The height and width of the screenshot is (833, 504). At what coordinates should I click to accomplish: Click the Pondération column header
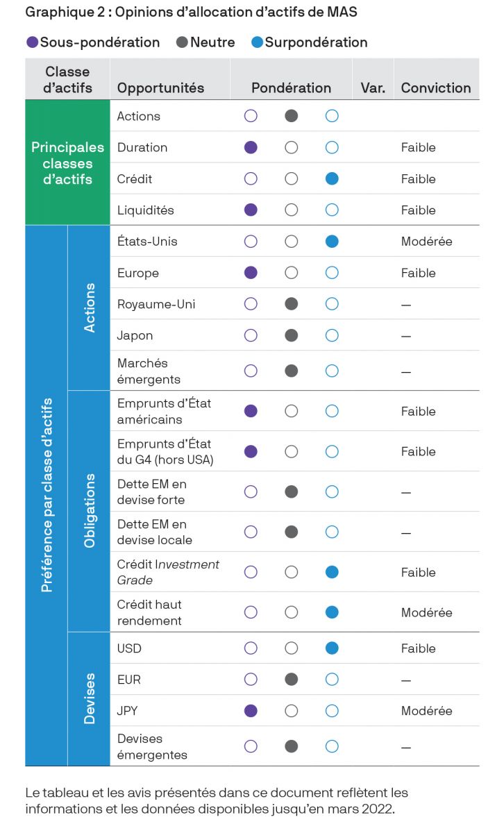pyautogui.click(x=291, y=88)
